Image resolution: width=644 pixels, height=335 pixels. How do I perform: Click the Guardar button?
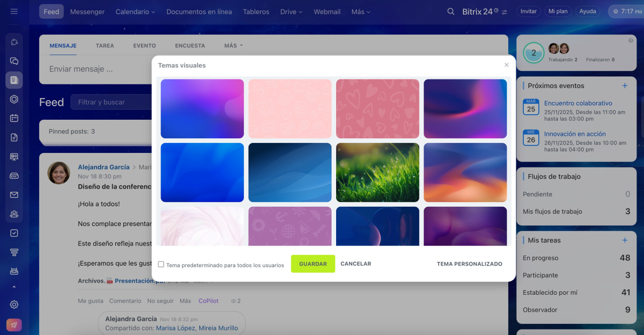pyautogui.click(x=313, y=264)
